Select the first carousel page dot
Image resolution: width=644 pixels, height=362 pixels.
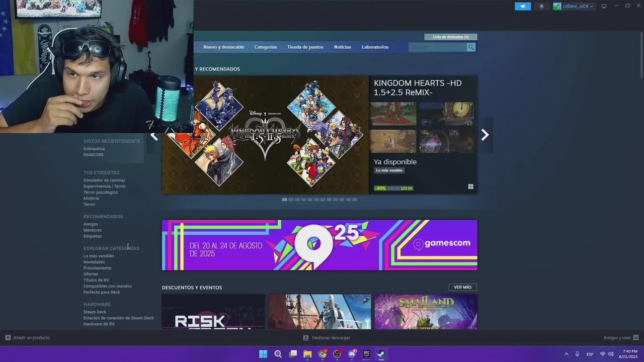click(284, 200)
